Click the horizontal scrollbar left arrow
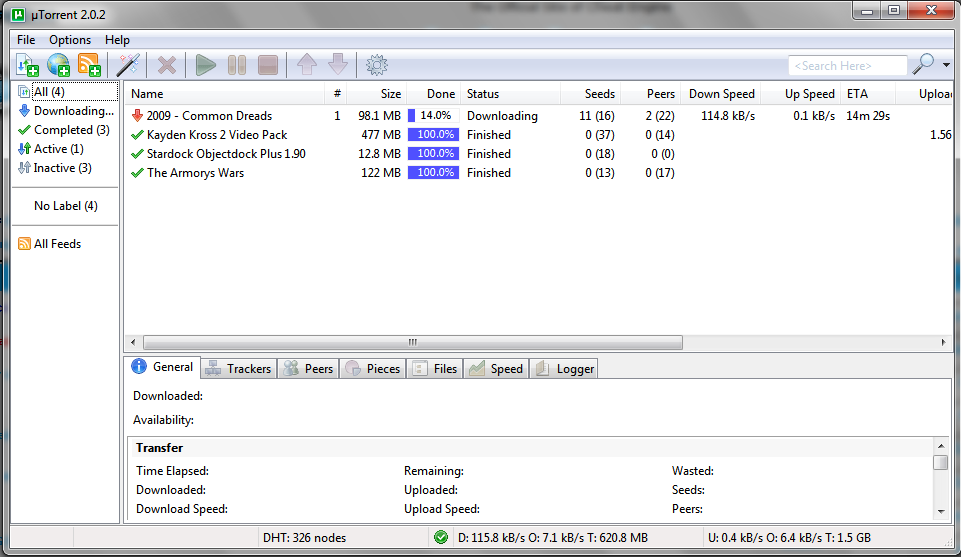 coord(134,342)
